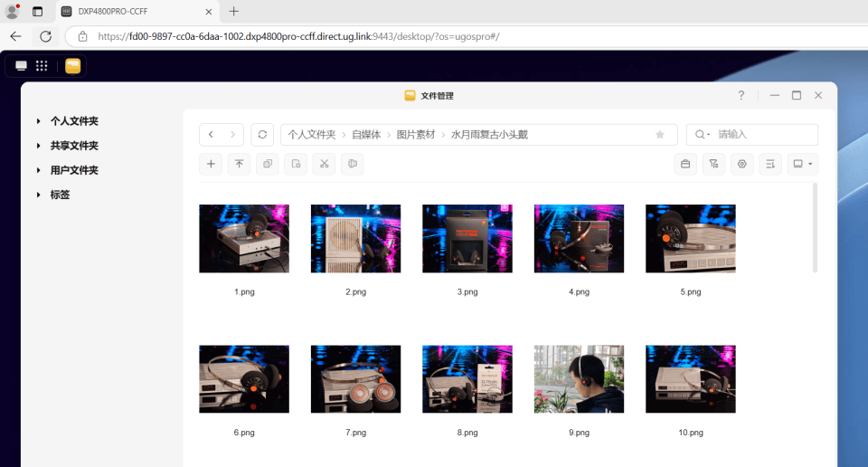Image resolution: width=868 pixels, height=467 pixels.
Task: Expand the 个人文件夹 tree node
Action: 38,120
